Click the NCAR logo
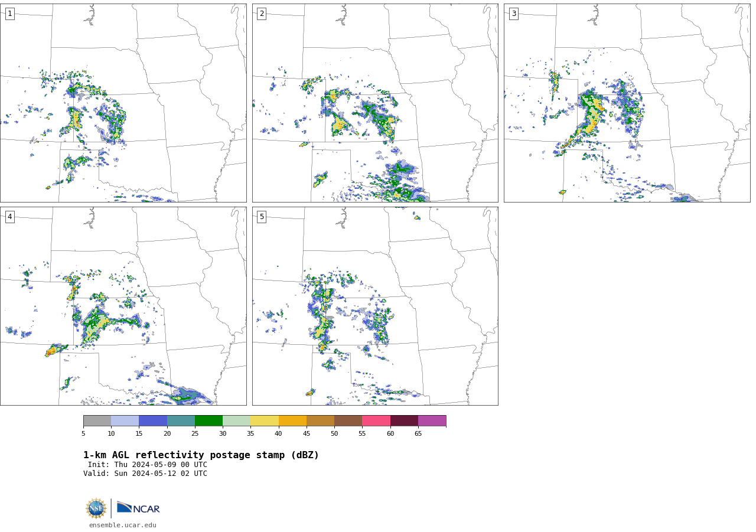Screen dimensions: 756x532 138,508
